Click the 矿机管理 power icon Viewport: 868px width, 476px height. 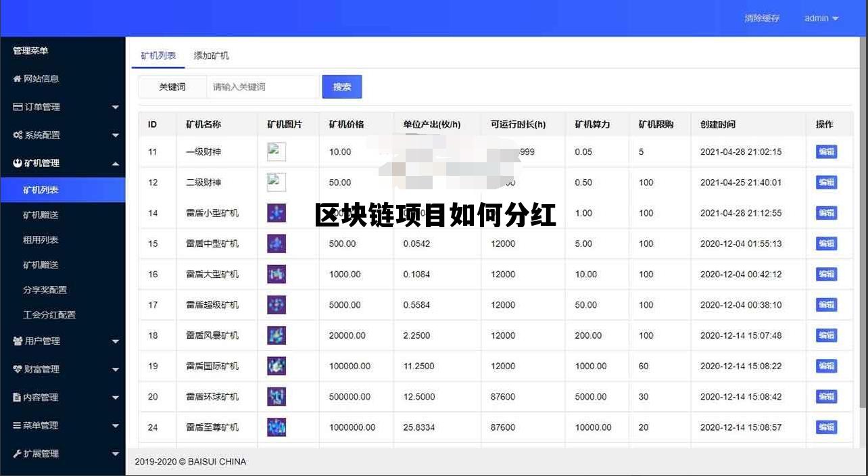coord(17,163)
